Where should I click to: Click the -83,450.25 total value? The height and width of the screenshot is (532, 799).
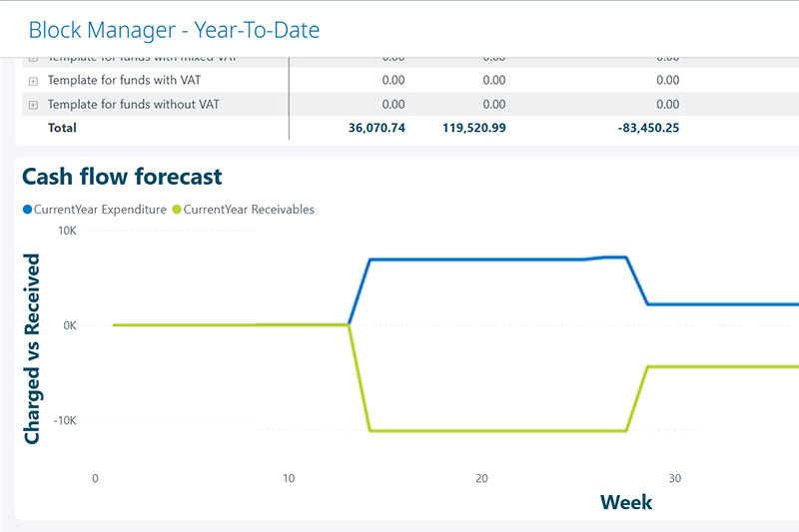645,128
